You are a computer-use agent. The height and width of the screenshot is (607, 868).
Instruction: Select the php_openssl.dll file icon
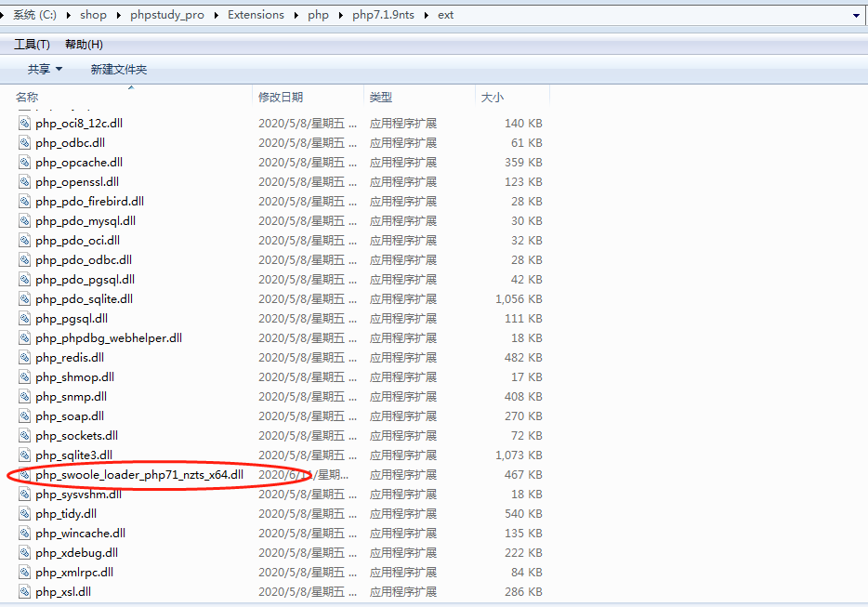26,182
